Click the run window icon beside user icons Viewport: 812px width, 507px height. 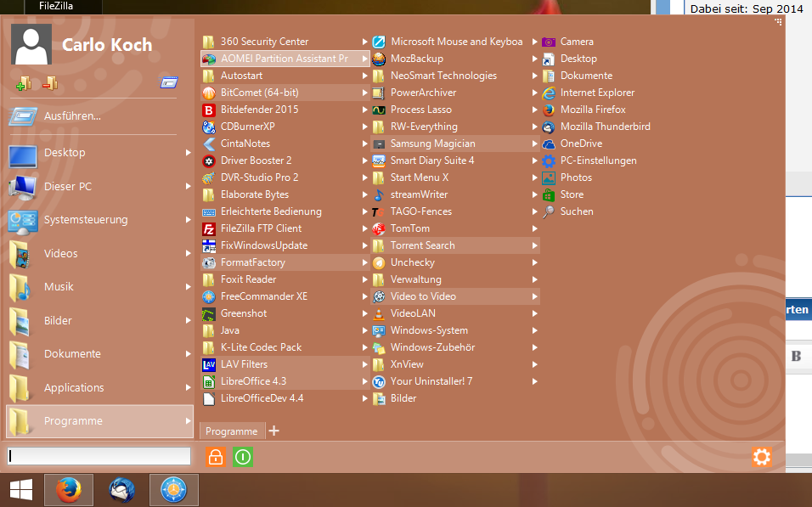[169, 82]
